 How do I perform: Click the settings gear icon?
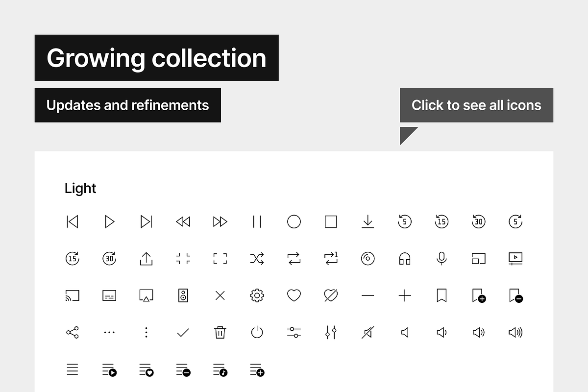click(x=257, y=295)
